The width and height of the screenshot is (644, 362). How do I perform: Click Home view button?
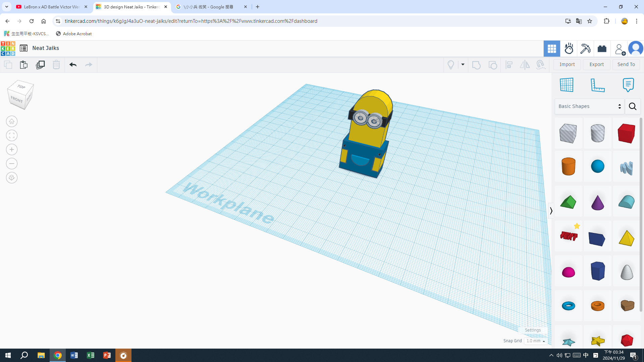point(12,121)
